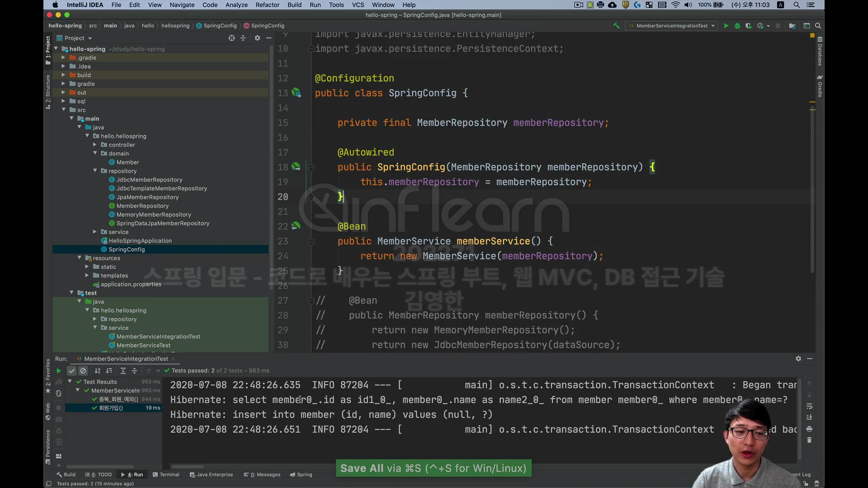Expand the sql folder
The width and height of the screenshot is (868, 488).
coord(63,101)
